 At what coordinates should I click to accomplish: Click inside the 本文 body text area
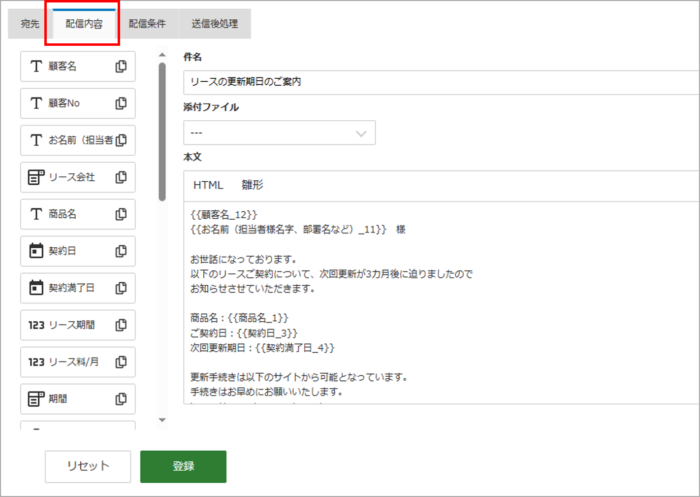pyautogui.click(x=442, y=303)
